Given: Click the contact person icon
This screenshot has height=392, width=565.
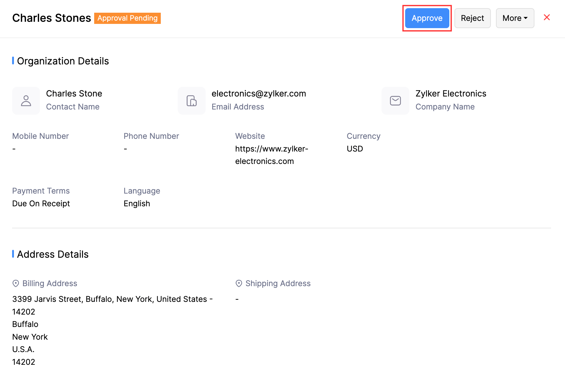Looking at the screenshot, I should pyautogui.click(x=26, y=100).
